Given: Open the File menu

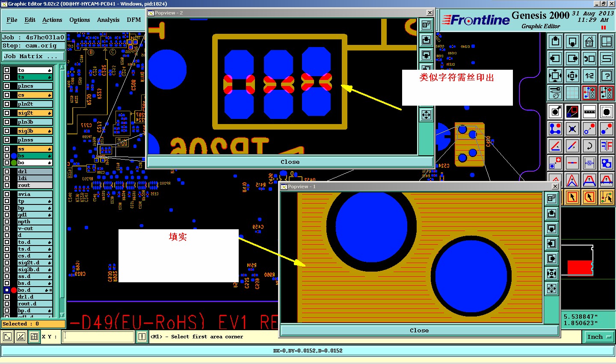Looking at the screenshot, I should pos(12,20).
